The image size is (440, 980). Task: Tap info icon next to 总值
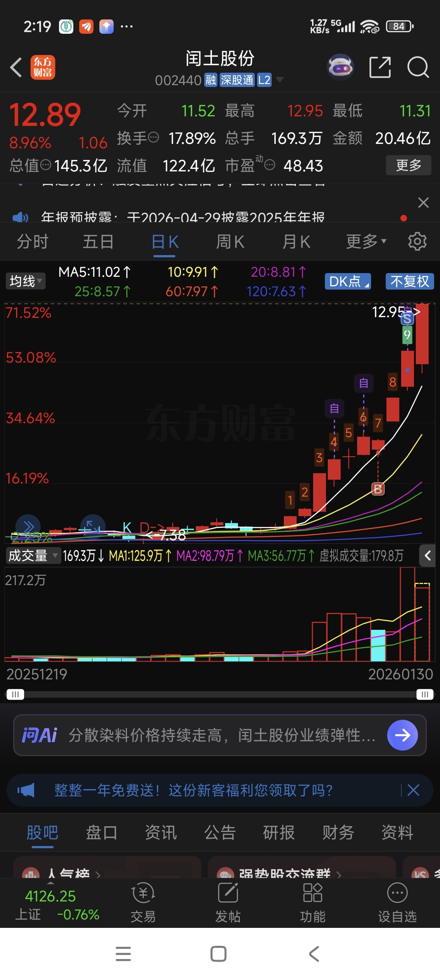45,165
